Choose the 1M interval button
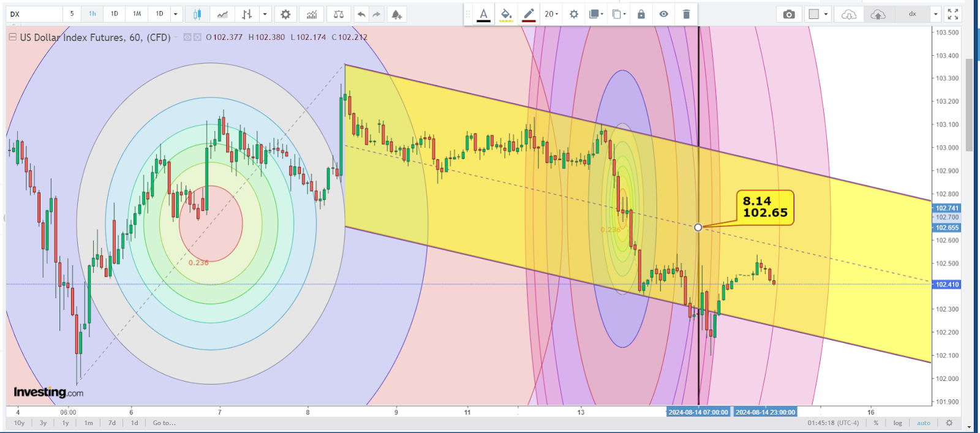Screen dimensions: 980x433 coord(137,14)
